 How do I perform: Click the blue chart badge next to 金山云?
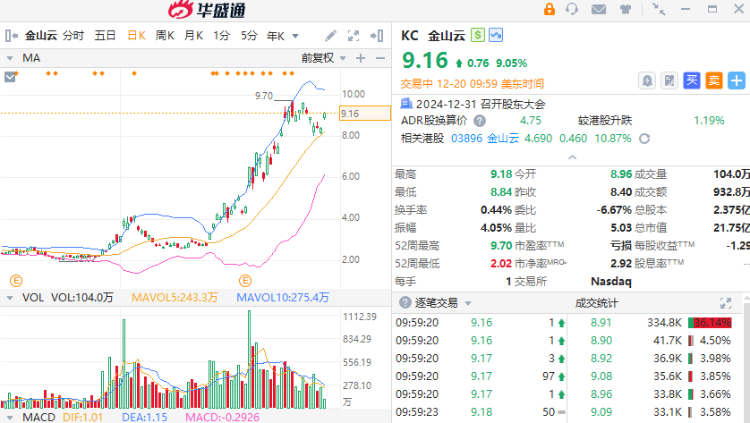pos(496,35)
